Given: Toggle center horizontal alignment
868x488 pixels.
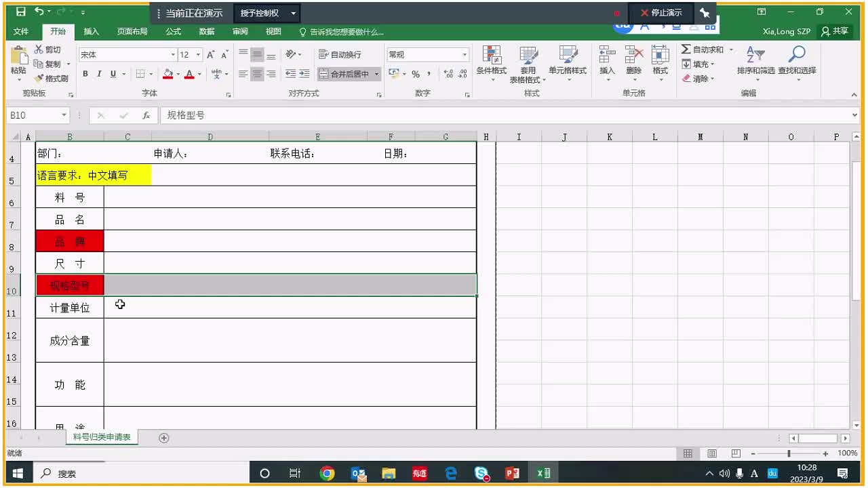Looking at the screenshot, I should click(257, 74).
